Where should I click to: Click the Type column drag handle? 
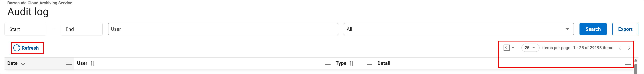tap(369, 64)
